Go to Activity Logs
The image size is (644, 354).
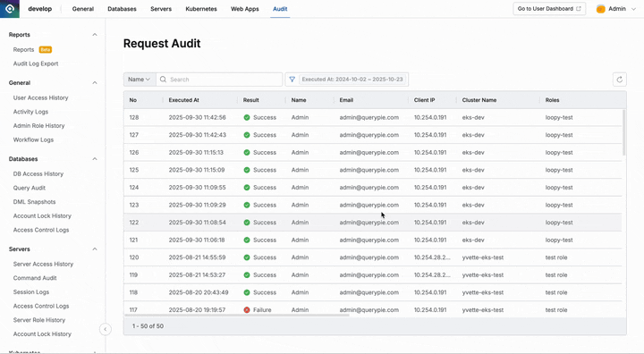coord(30,112)
